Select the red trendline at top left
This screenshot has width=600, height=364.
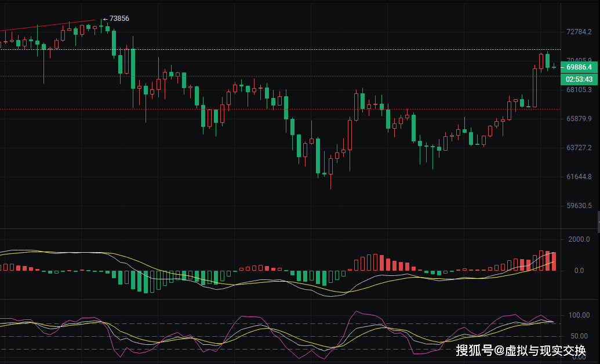point(46,26)
